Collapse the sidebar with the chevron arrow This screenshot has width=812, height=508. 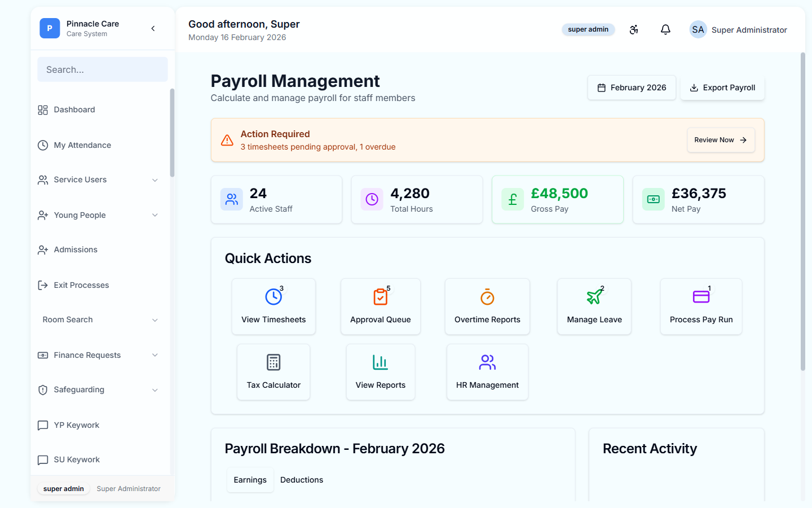coord(153,28)
